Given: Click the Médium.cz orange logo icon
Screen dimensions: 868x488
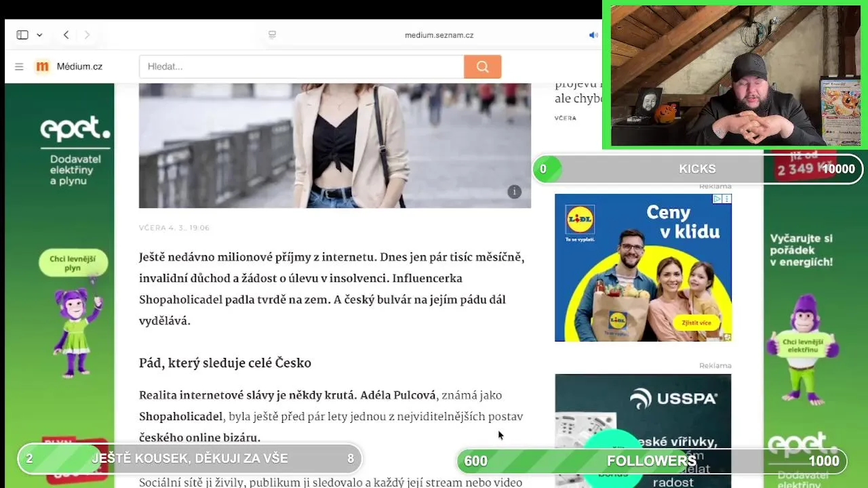Looking at the screenshot, I should [42, 66].
